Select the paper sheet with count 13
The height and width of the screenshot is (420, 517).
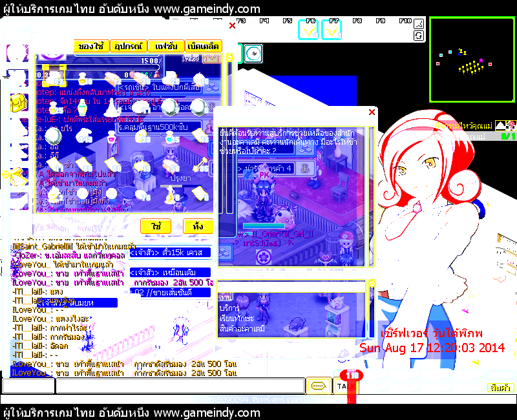pyautogui.click(x=200, y=136)
